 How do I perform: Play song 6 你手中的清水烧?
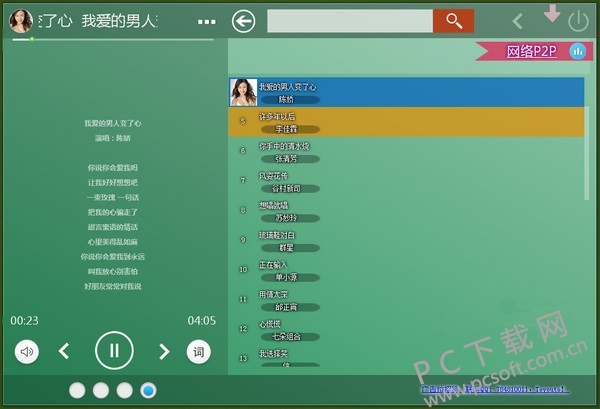pos(406,152)
